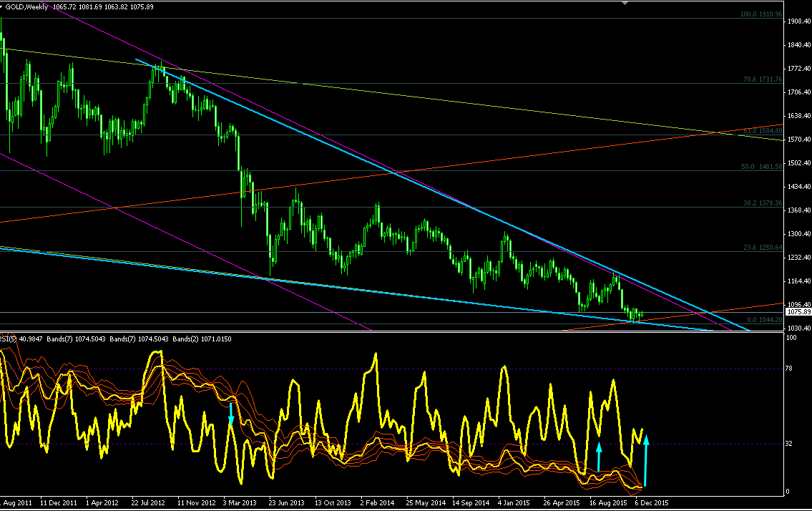Click the 11 Dec 2011 date label
812x511 pixels.
pyautogui.click(x=59, y=502)
